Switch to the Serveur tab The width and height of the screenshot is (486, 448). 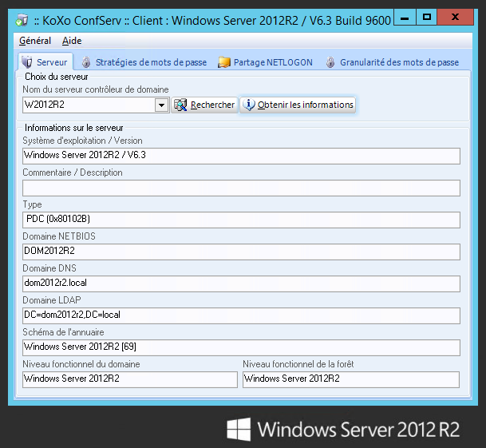point(45,62)
